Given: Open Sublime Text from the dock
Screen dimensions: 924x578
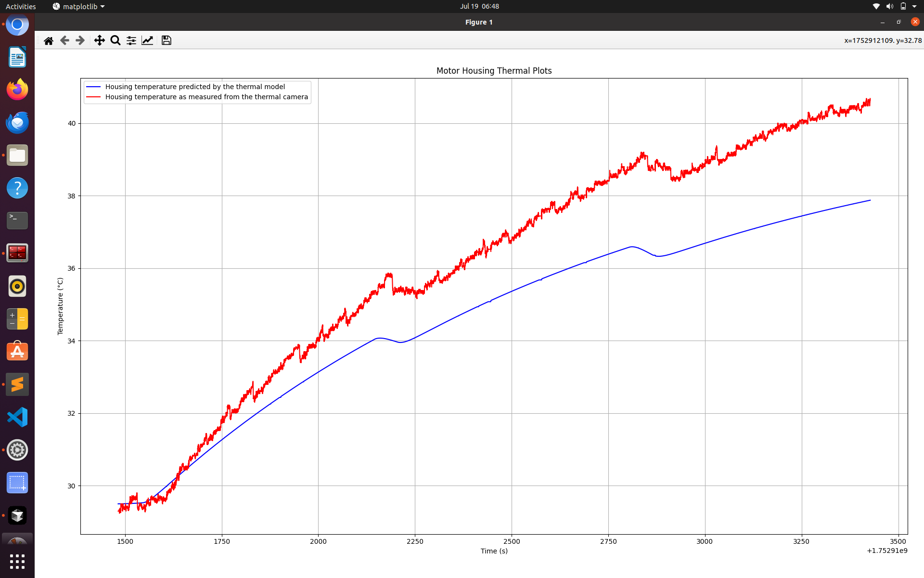Looking at the screenshot, I should tap(17, 384).
